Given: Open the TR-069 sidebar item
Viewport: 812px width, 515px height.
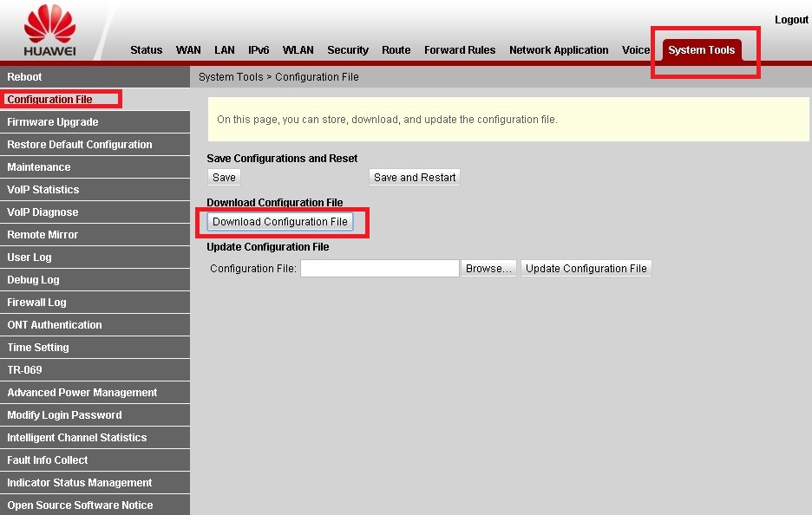Looking at the screenshot, I should click(x=24, y=370).
